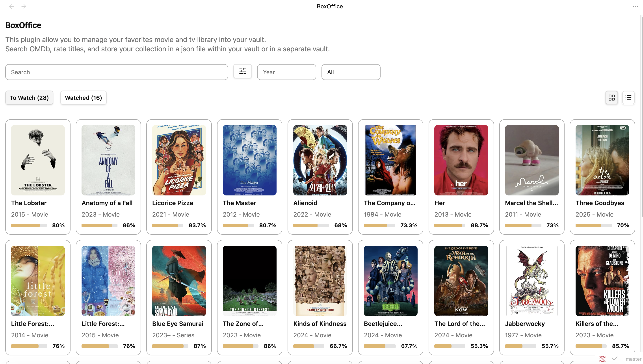Screen dimensions: 643x364
Task: Click the checkmark status bar icon
Action: coord(615,359)
